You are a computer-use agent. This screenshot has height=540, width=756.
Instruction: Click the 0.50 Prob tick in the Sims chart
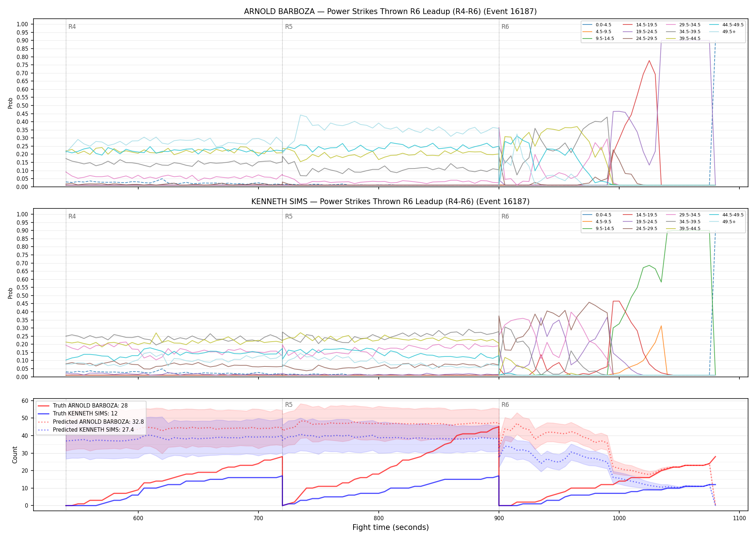pyautogui.click(x=22, y=296)
